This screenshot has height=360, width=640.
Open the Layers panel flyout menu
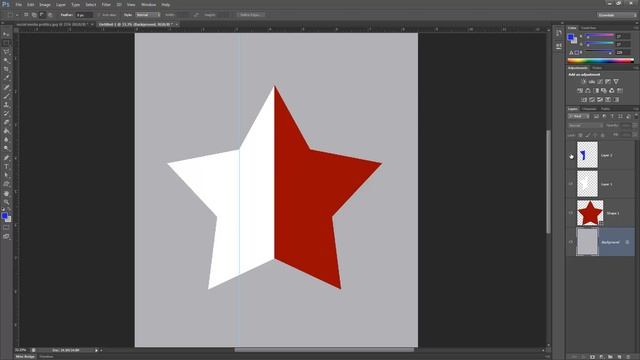[x=636, y=109]
